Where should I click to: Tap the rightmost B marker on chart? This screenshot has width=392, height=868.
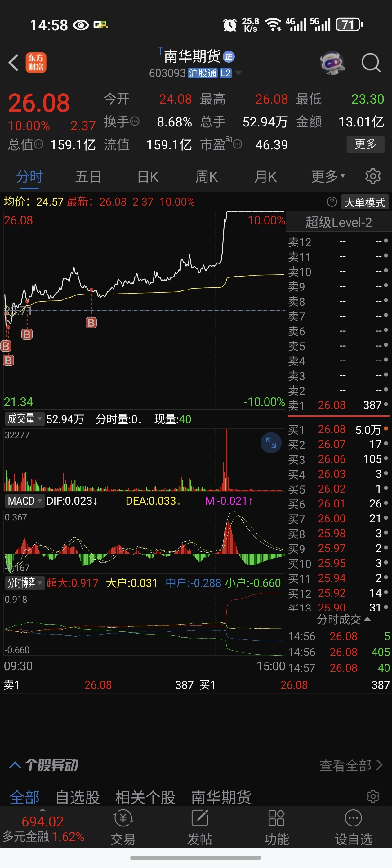(91, 323)
